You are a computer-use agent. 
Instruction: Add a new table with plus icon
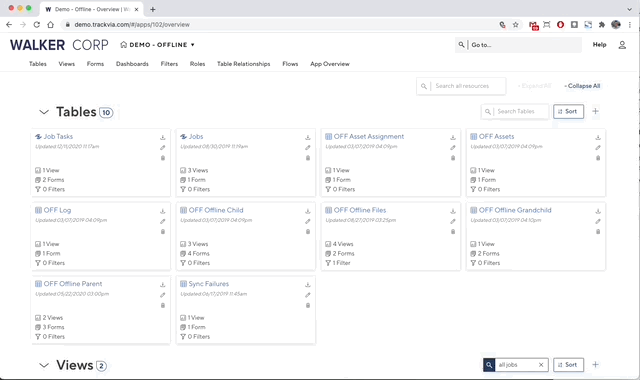(x=596, y=111)
